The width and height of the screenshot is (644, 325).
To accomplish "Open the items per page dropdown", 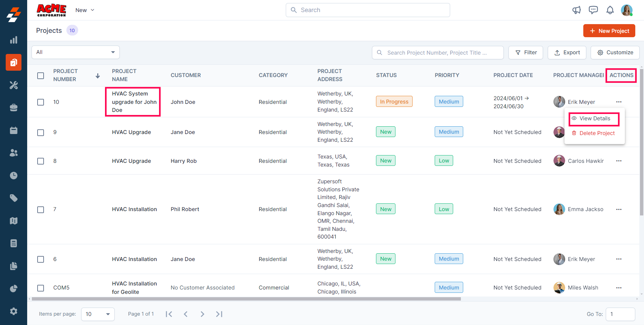I will 98,314.
